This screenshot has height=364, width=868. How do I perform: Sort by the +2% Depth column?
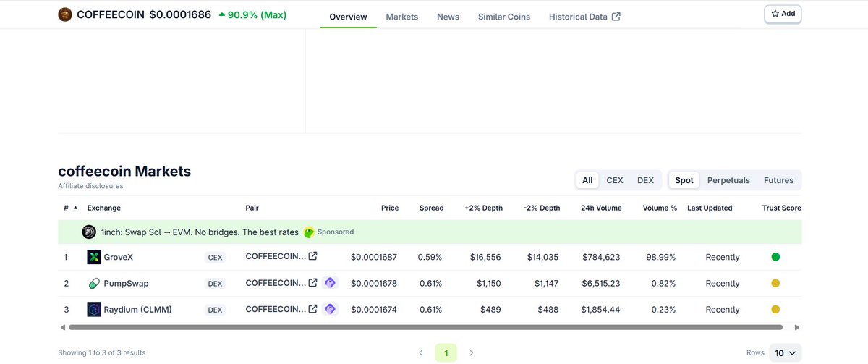click(x=483, y=208)
